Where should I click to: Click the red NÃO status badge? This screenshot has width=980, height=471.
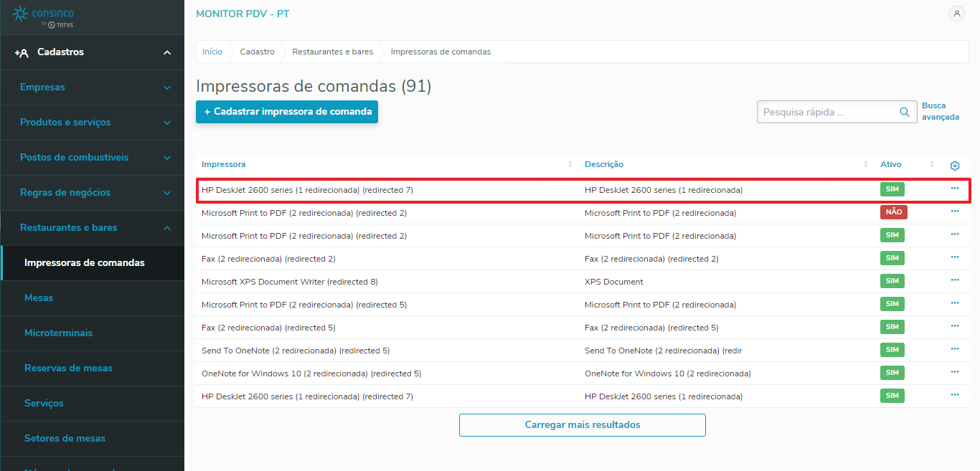(x=894, y=212)
